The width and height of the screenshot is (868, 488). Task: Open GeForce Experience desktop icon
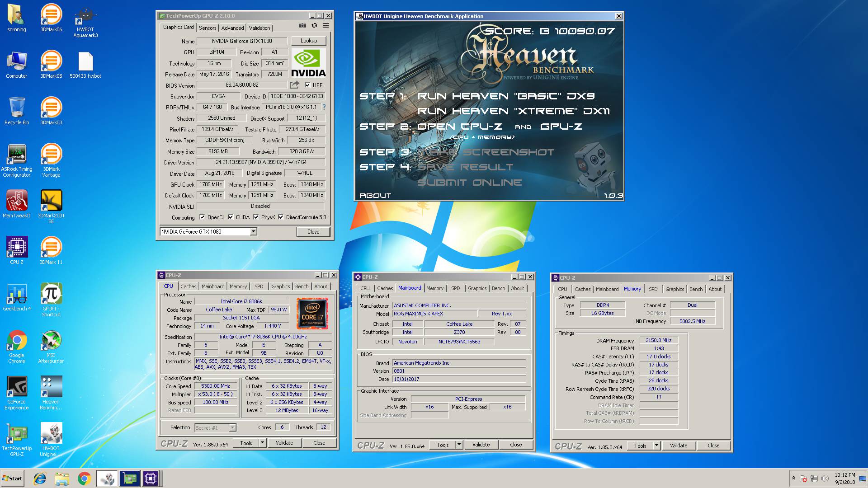(17, 393)
